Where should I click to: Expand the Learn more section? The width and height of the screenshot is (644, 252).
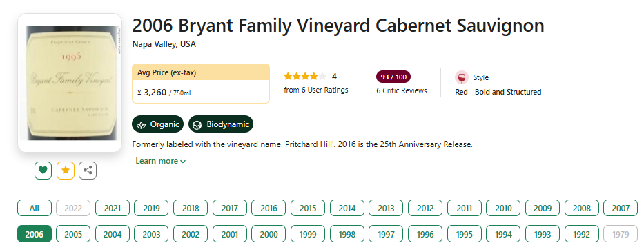pos(161,161)
